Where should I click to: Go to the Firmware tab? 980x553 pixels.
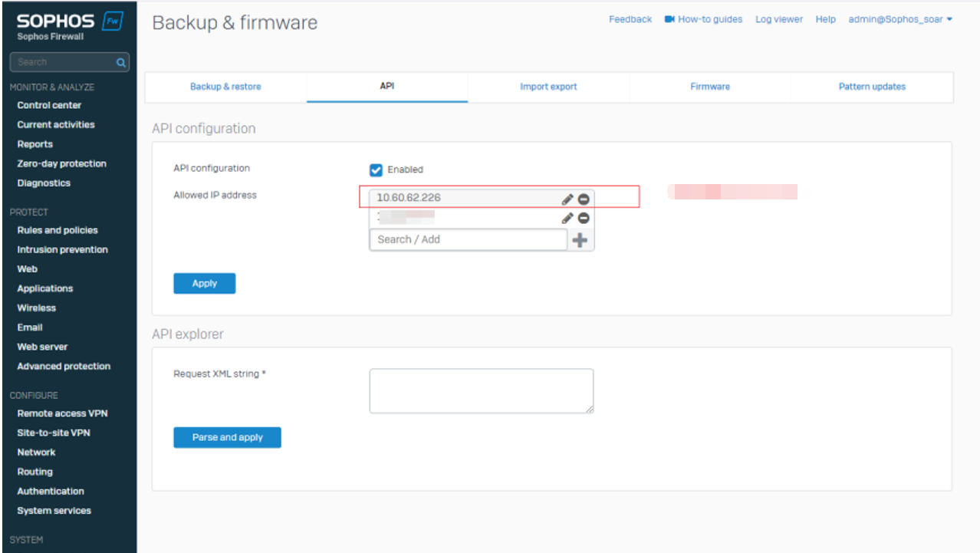pyautogui.click(x=710, y=87)
